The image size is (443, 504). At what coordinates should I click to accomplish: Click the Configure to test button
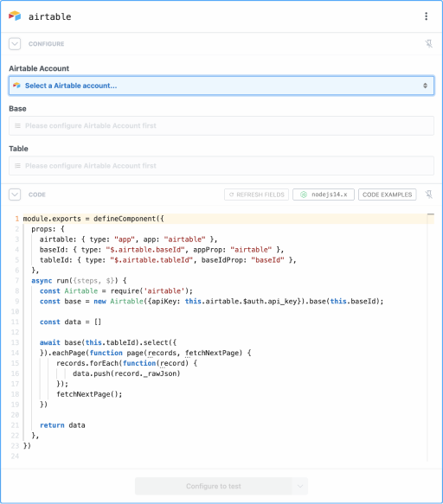click(x=214, y=486)
